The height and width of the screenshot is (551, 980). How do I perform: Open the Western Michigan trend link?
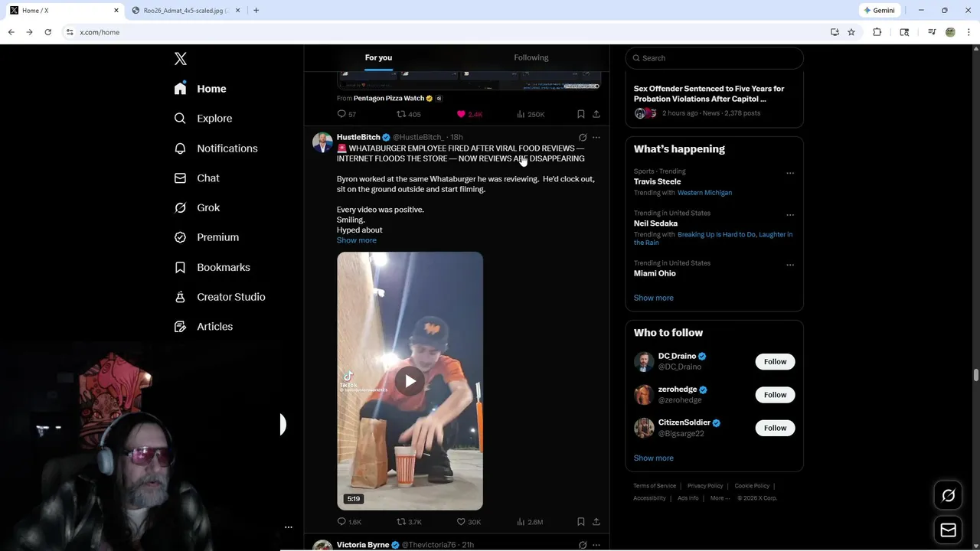[x=704, y=193]
